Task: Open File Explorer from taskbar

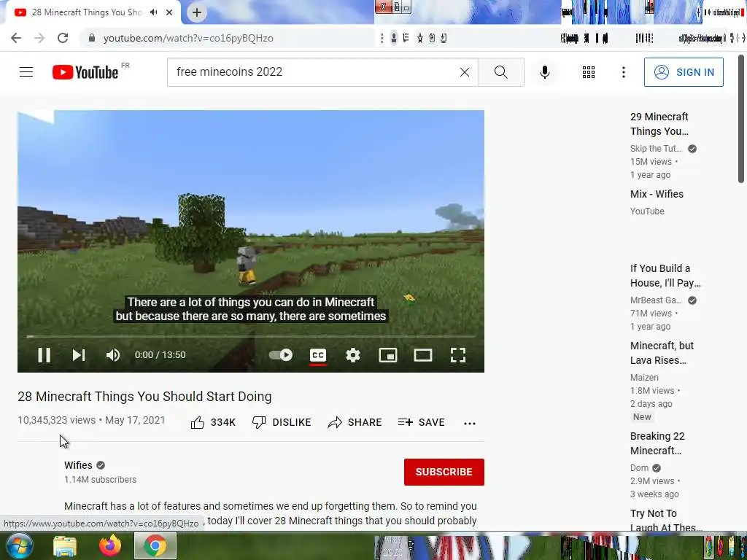Action: [65, 546]
